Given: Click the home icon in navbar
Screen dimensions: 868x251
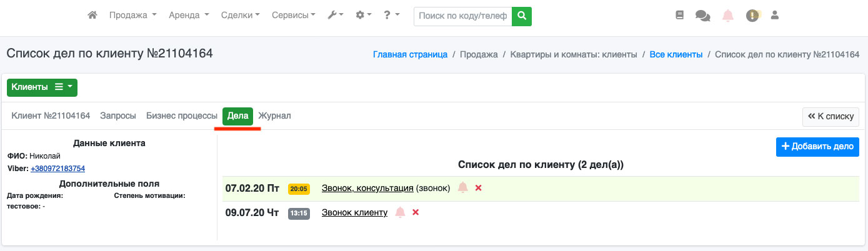Looking at the screenshot, I should click(92, 16).
